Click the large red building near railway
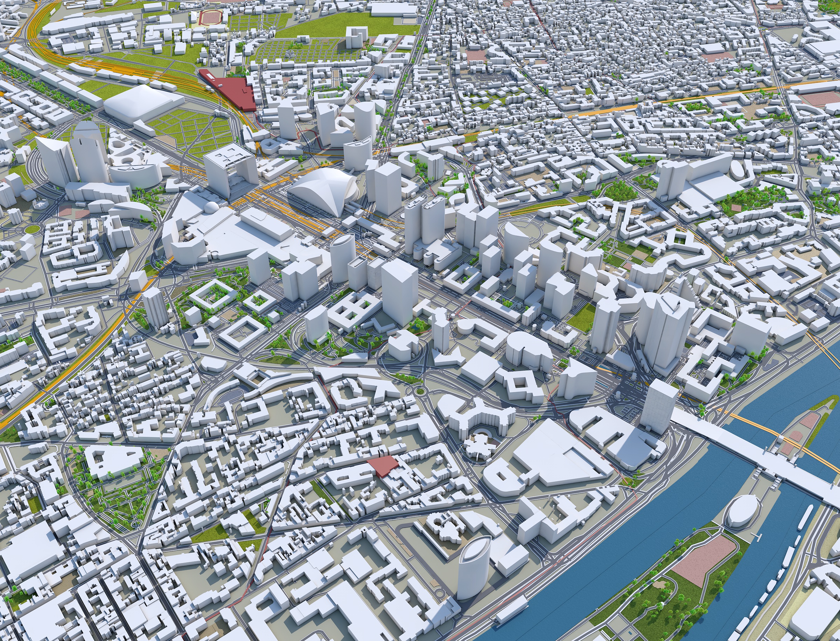840x641 pixels. [236, 91]
